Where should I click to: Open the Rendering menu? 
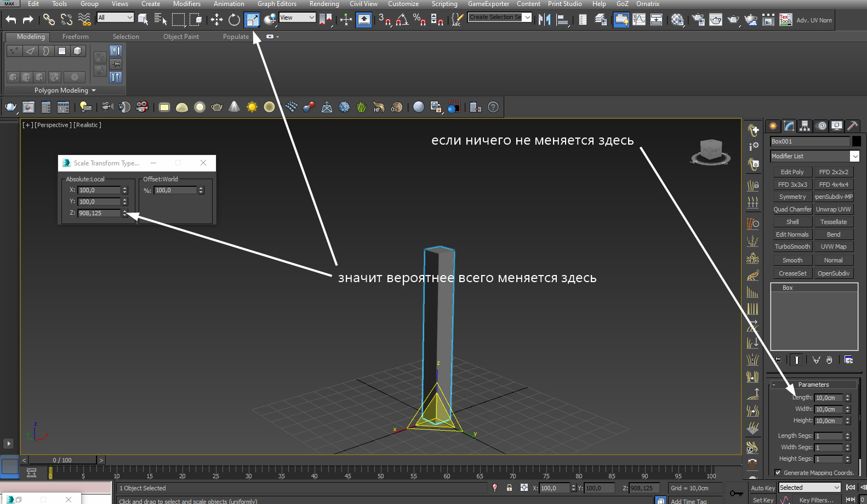[x=324, y=4]
